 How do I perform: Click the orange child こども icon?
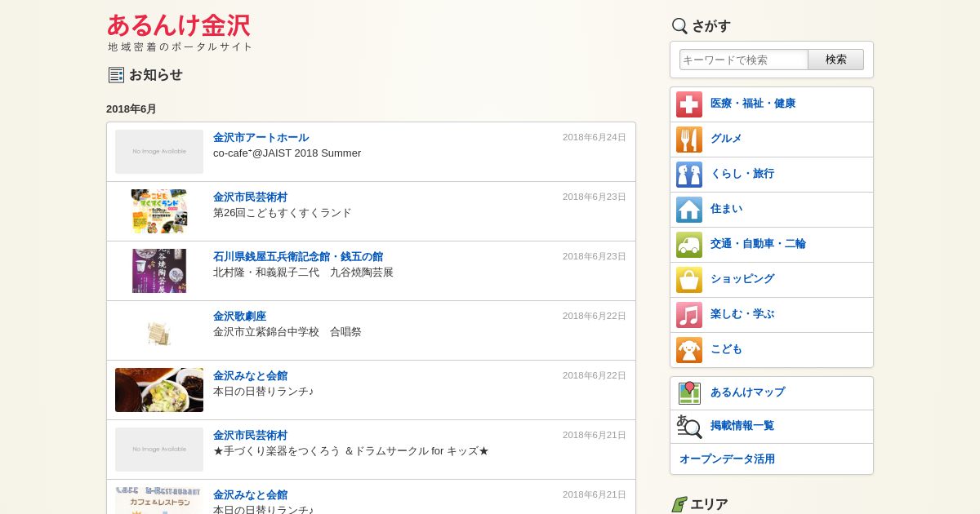(689, 350)
